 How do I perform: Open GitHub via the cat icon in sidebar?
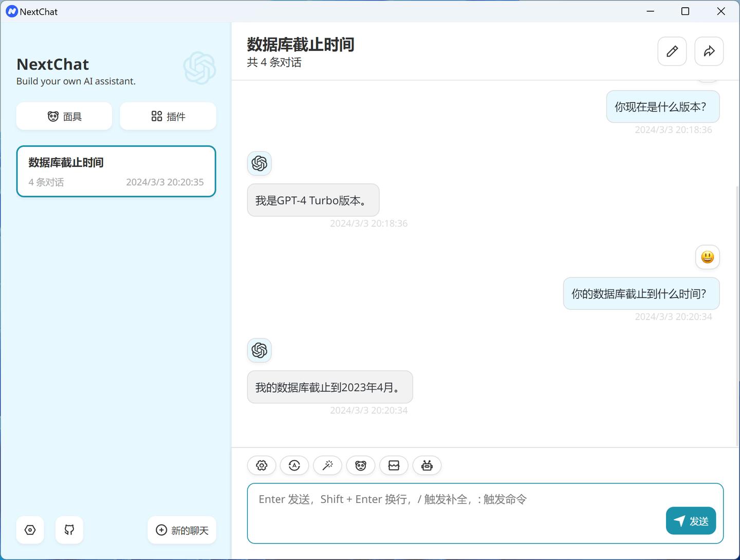point(69,530)
